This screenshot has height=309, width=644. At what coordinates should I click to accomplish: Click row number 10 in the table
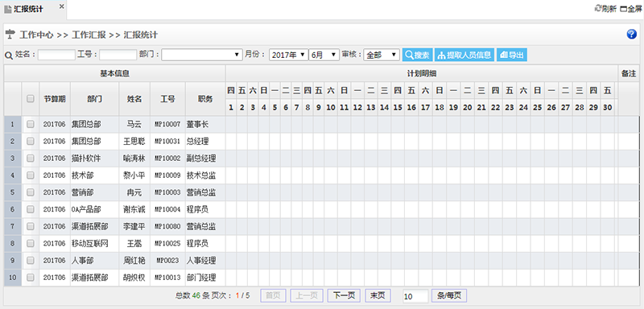13,278
